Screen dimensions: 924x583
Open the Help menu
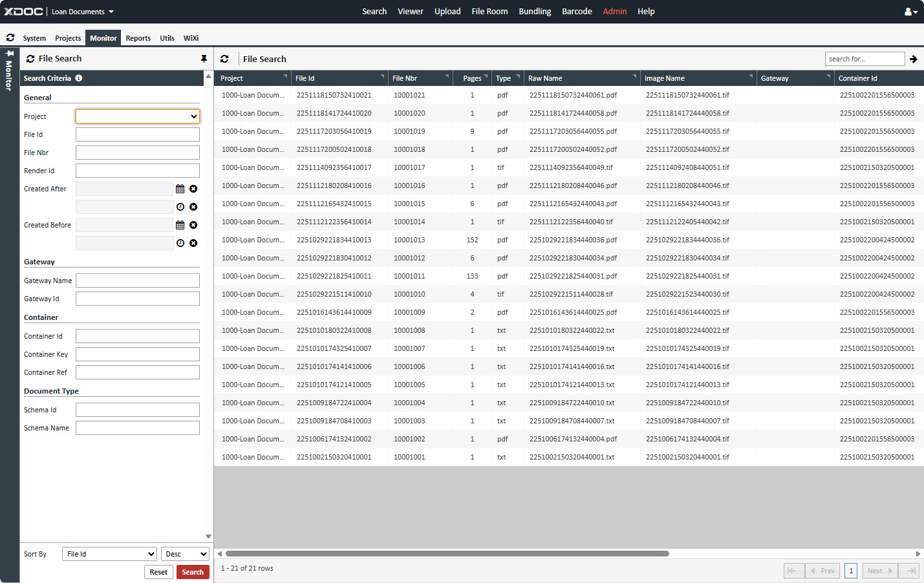tap(646, 12)
